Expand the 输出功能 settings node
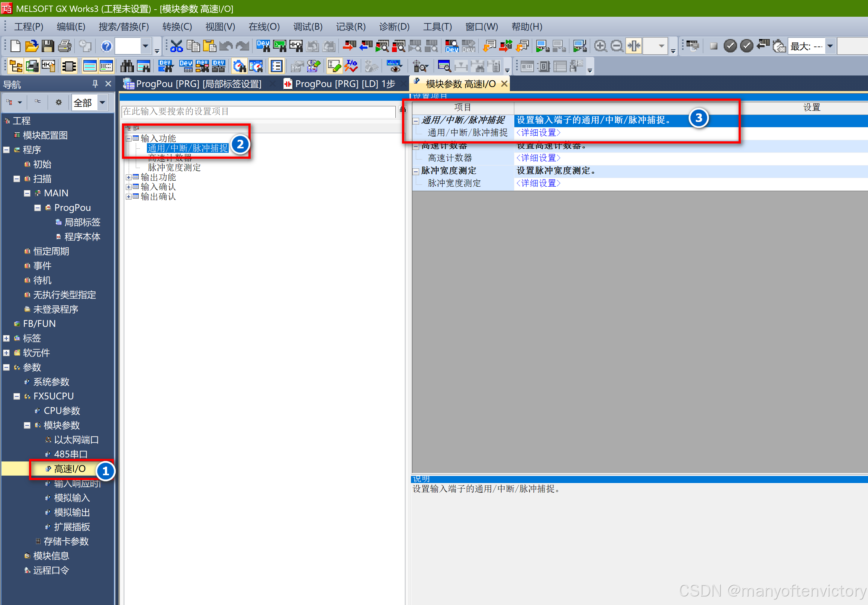Viewport: 868px width, 605px height. click(129, 177)
